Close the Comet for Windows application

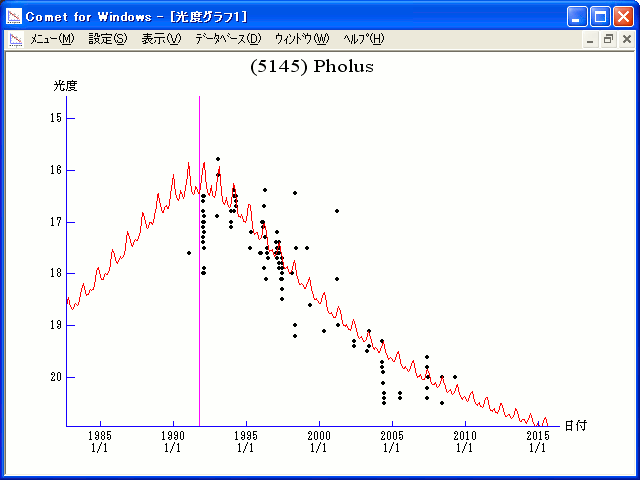click(623, 16)
